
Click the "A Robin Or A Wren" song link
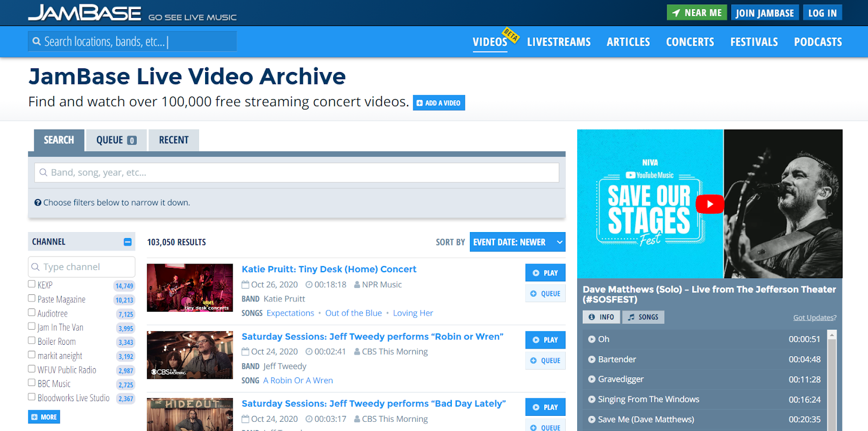(x=298, y=381)
